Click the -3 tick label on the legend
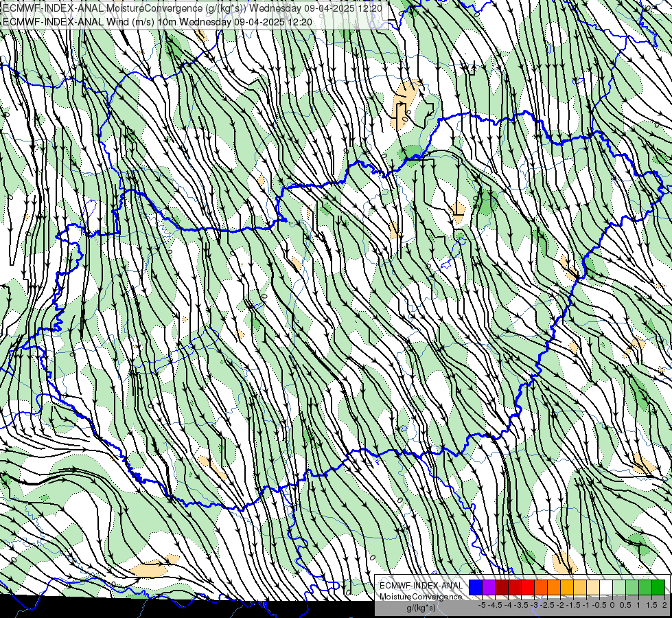 (534, 605)
